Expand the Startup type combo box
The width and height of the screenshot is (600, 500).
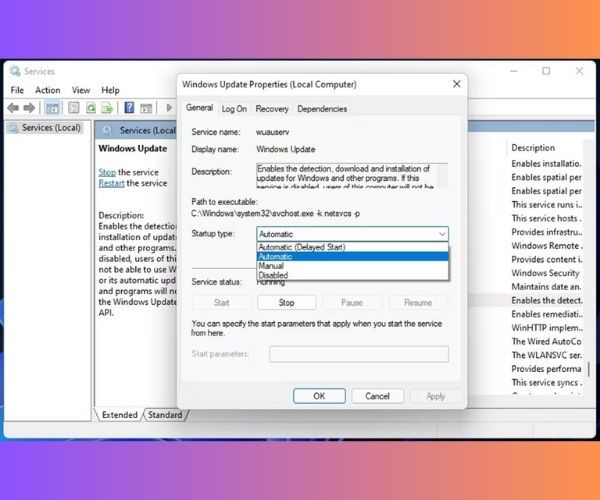coord(352,234)
